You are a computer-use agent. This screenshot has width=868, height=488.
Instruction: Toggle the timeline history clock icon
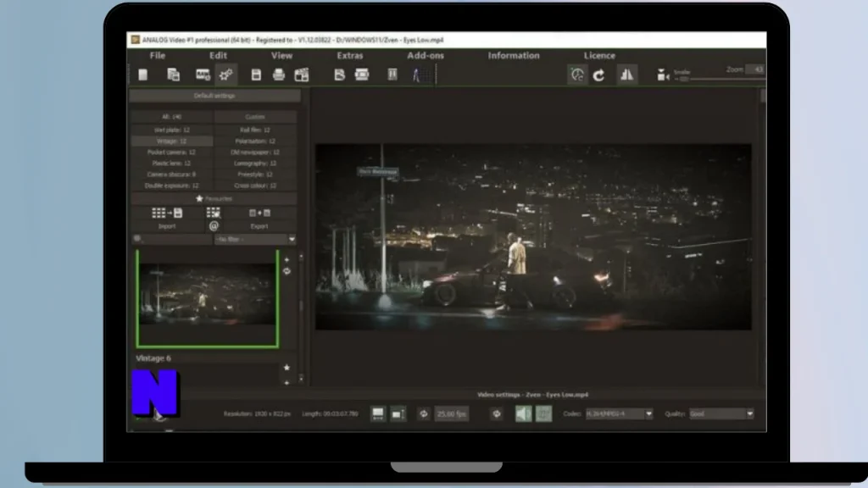click(x=576, y=75)
